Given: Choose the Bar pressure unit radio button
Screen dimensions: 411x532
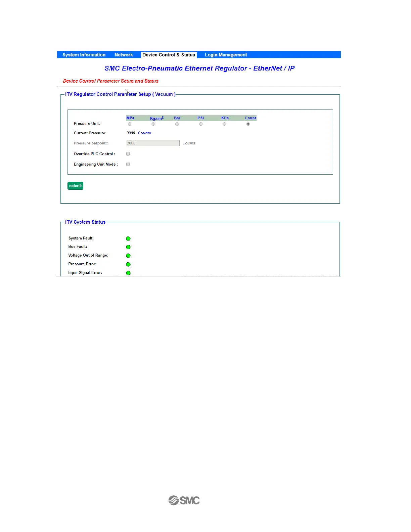Looking at the screenshot, I should (x=177, y=124).
